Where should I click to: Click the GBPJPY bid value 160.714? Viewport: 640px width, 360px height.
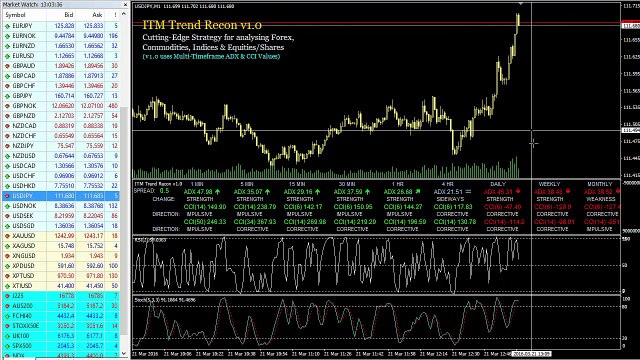64,96
